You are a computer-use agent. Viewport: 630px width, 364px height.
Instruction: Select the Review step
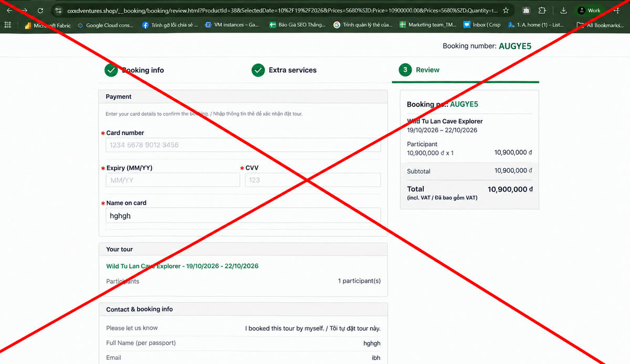[x=419, y=70]
